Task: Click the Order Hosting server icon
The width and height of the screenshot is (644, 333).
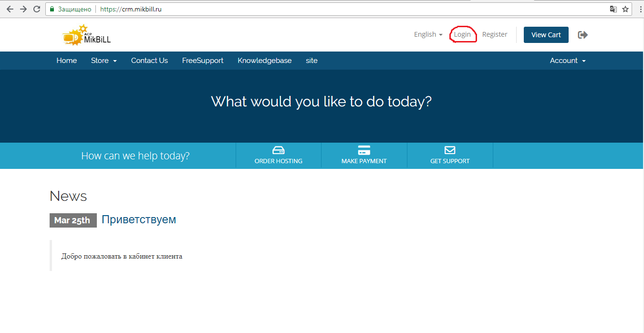Action: (278, 150)
